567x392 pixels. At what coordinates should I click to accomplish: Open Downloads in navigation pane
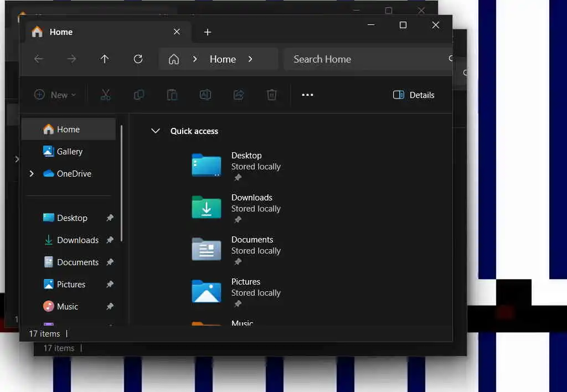(78, 240)
